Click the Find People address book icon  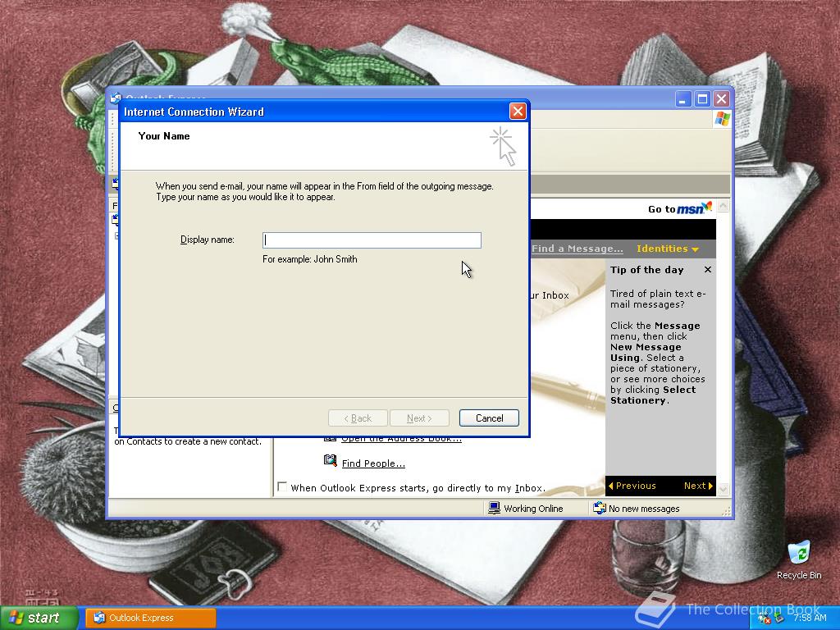(x=330, y=461)
